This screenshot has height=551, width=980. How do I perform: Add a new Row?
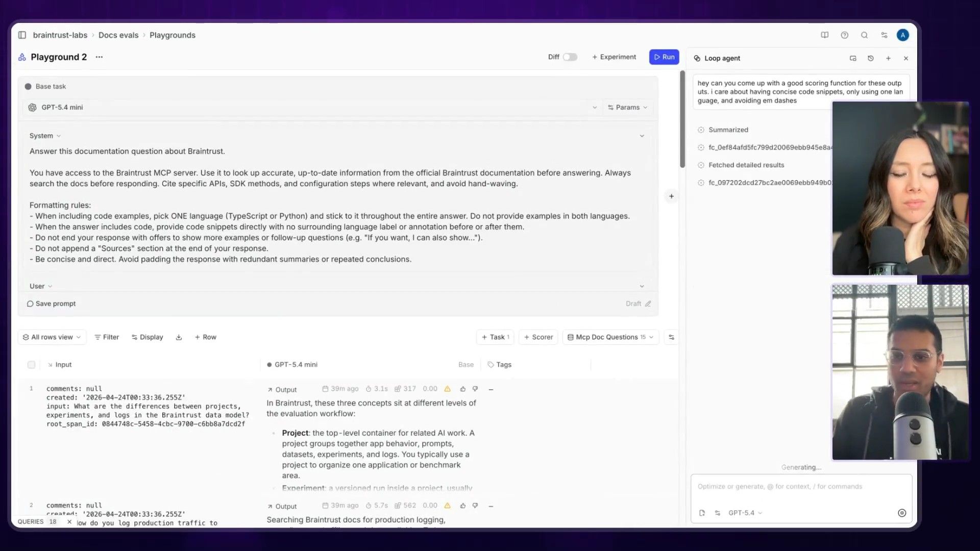[205, 337]
